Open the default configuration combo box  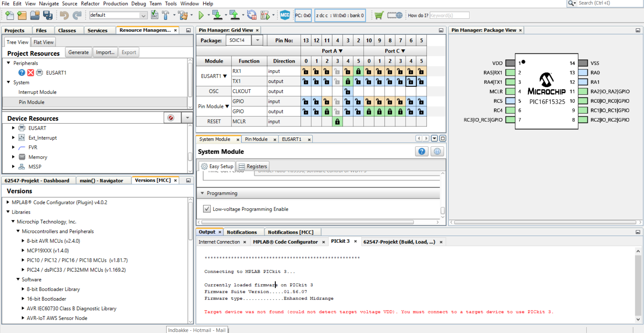[x=118, y=15]
